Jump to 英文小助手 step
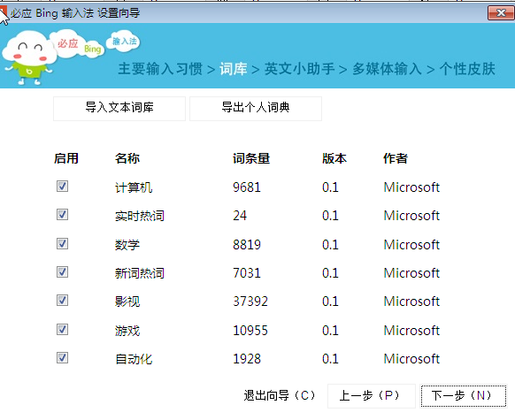515x420 pixels. (x=300, y=69)
